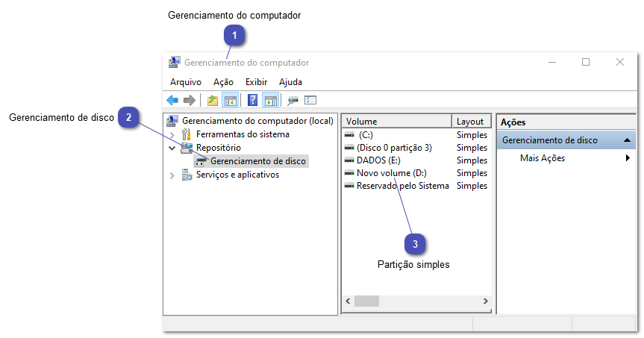Sort by the Layout column header
Screen dimensions: 644x338
(x=472, y=122)
